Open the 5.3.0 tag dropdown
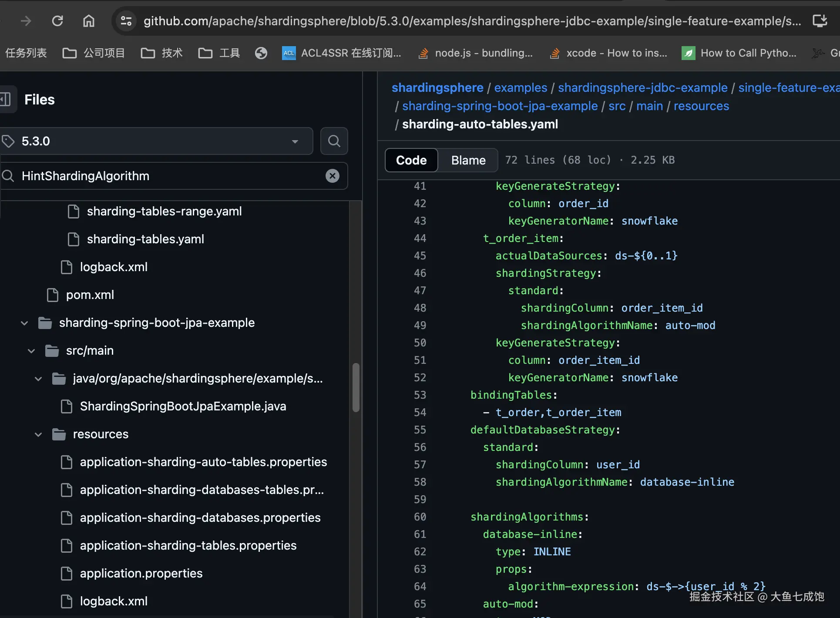Image resolution: width=840 pixels, height=618 pixels. click(x=157, y=141)
